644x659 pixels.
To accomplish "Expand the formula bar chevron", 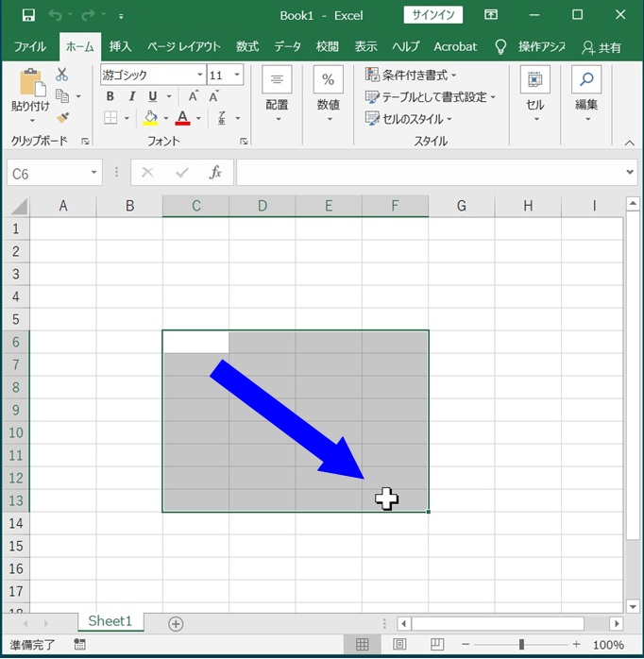I will pyautogui.click(x=630, y=172).
